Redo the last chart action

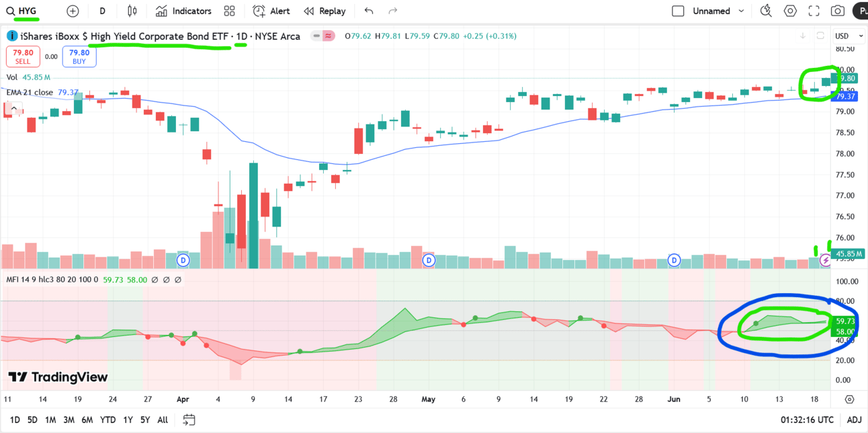393,11
